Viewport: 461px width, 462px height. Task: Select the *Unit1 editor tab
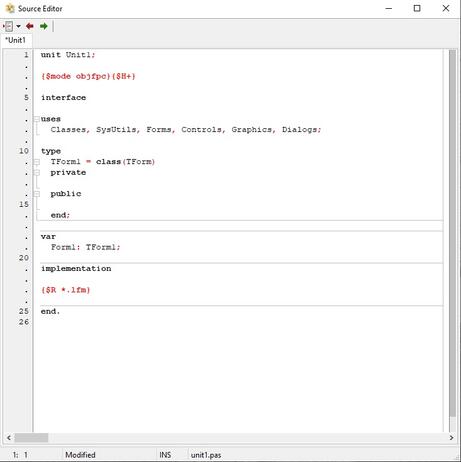pyautogui.click(x=15, y=40)
